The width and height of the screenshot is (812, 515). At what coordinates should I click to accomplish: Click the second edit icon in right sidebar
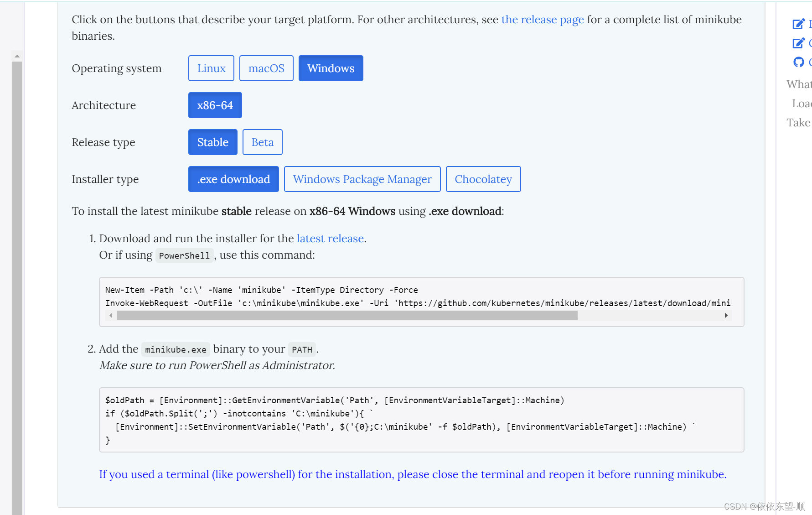[798, 43]
